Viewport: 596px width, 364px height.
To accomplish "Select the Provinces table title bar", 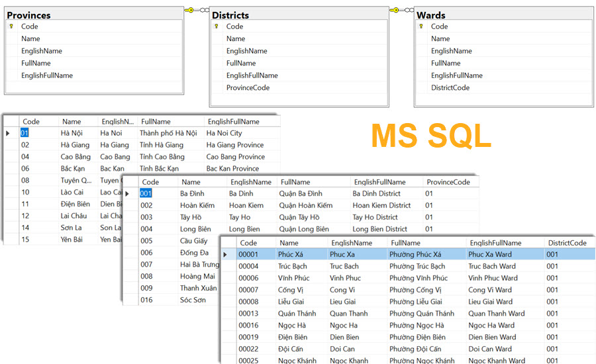I will pos(93,15).
